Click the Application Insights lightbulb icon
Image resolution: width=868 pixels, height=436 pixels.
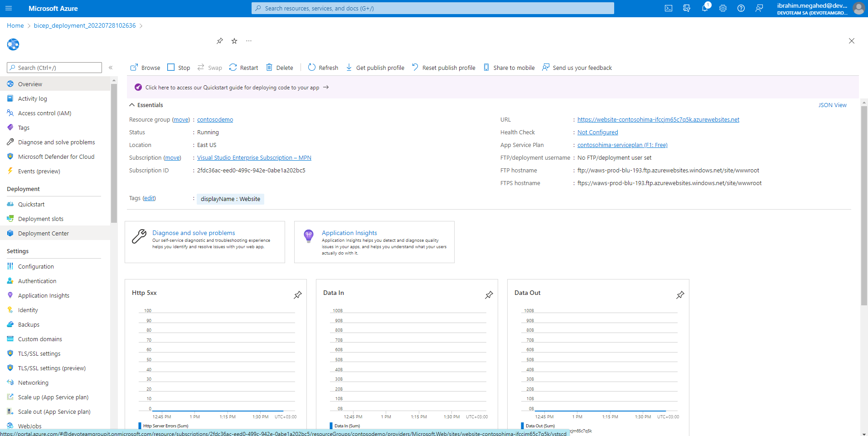308,236
